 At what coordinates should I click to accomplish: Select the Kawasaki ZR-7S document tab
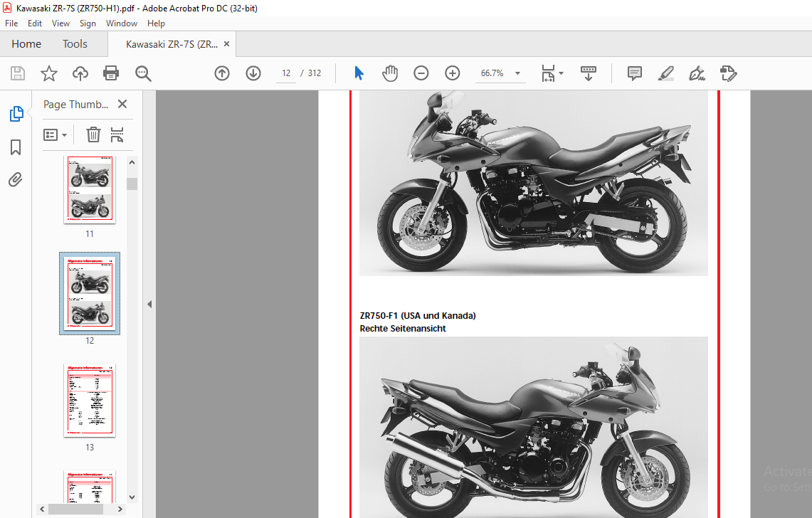pos(172,44)
